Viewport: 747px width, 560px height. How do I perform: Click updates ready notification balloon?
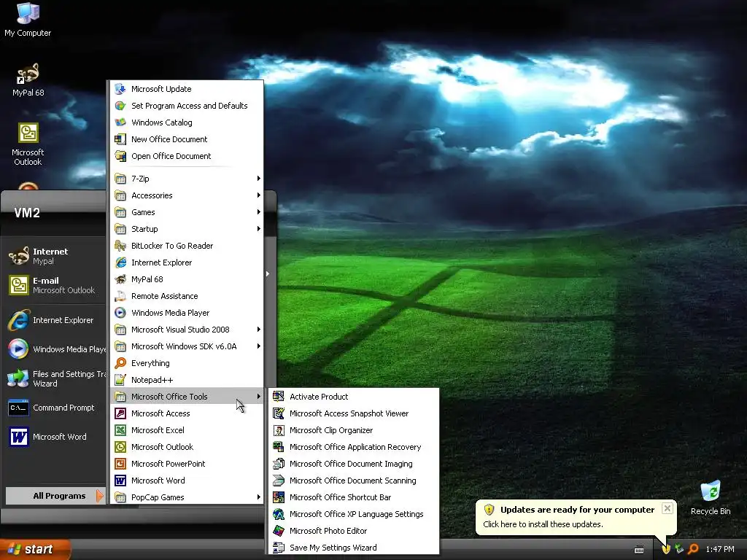576,517
